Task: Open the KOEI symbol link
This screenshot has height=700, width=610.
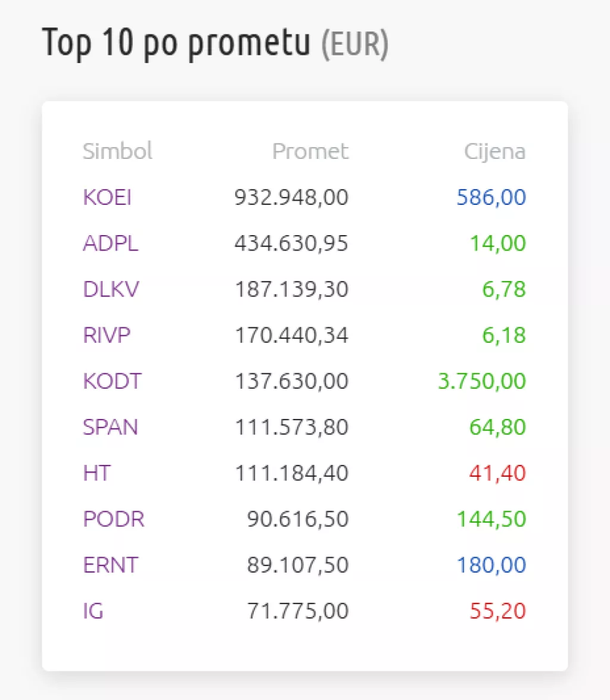Action: click(107, 198)
